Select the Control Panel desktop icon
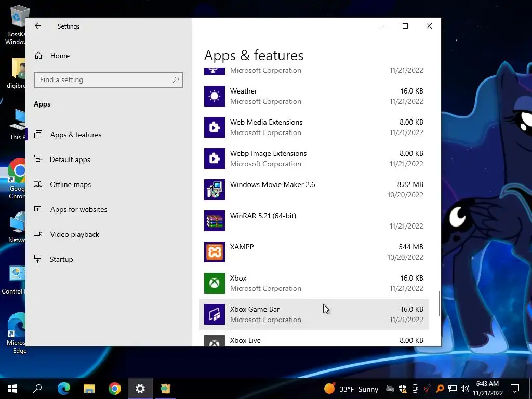Image resolution: width=532 pixels, height=399 pixels. tap(14, 280)
